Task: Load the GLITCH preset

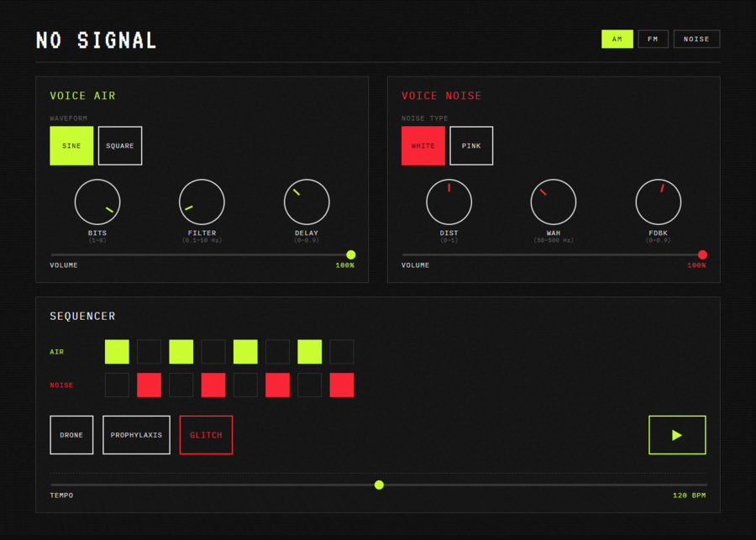Action: (206, 435)
